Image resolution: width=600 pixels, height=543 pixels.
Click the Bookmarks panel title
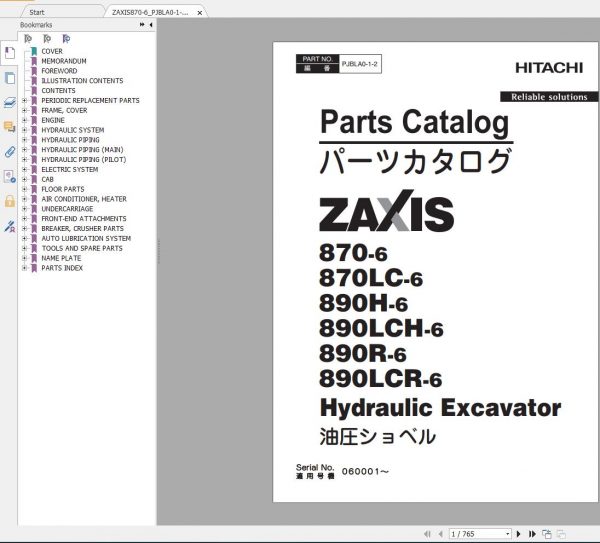point(36,25)
